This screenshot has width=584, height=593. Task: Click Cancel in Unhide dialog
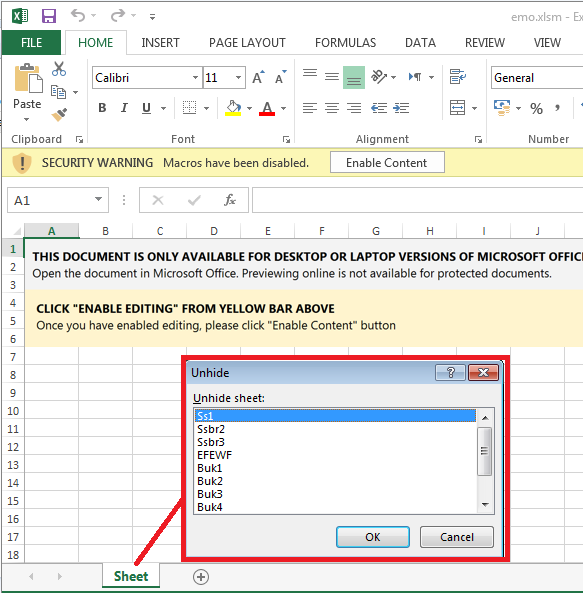click(457, 537)
